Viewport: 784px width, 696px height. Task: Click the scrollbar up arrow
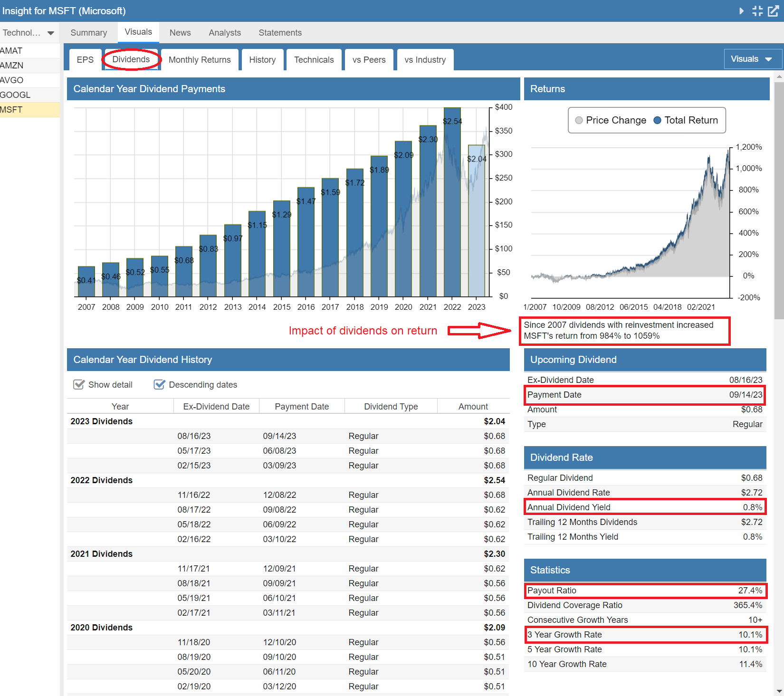coord(779,76)
